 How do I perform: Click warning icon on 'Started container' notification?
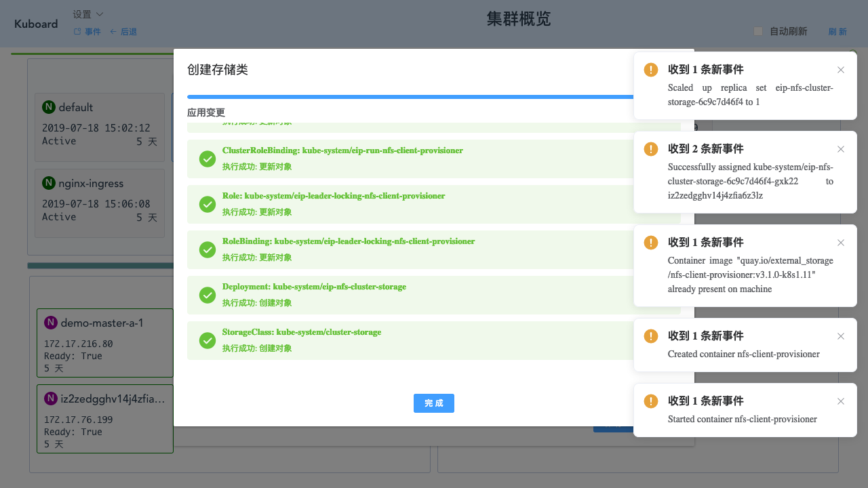coord(651,401)
